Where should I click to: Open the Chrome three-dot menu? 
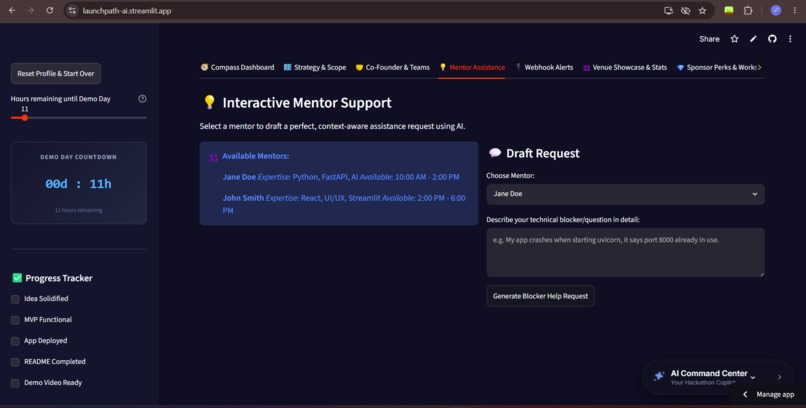(795, 10)
